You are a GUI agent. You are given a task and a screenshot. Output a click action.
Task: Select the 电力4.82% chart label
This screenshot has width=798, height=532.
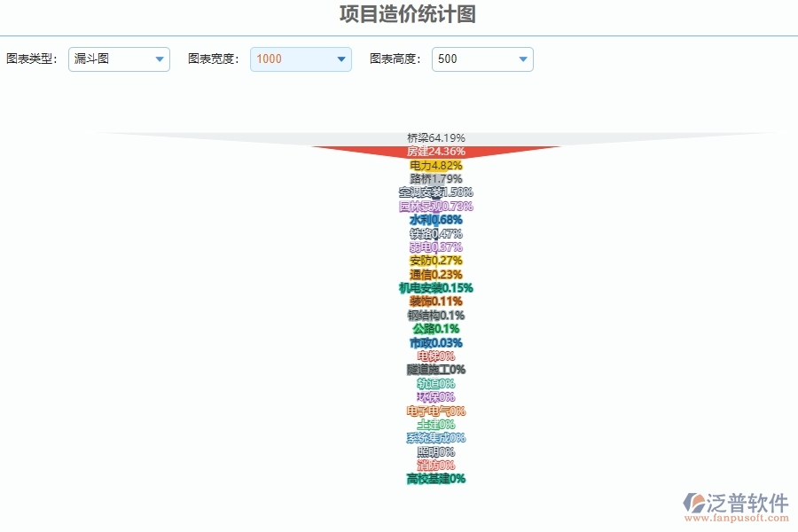click(x=434, y=165)
